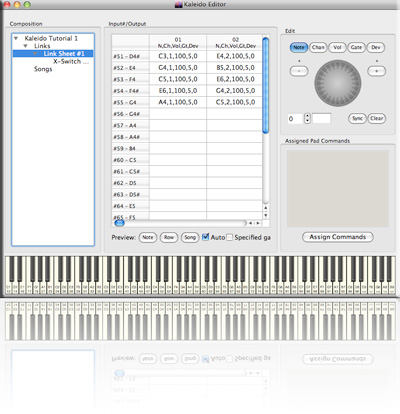The height and width of the screenshot is (414, 400).
Task: Select cell C3,1,100,5,0
Action: (178, 56)
